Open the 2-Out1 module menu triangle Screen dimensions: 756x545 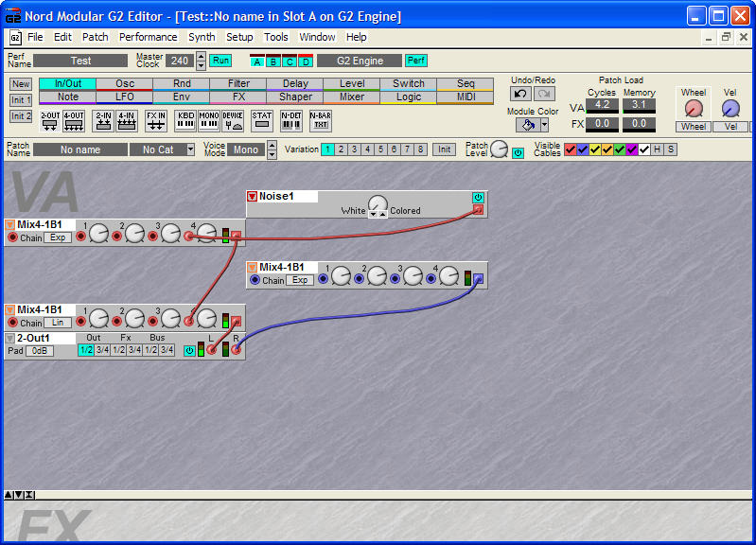(x=9, y=338)
